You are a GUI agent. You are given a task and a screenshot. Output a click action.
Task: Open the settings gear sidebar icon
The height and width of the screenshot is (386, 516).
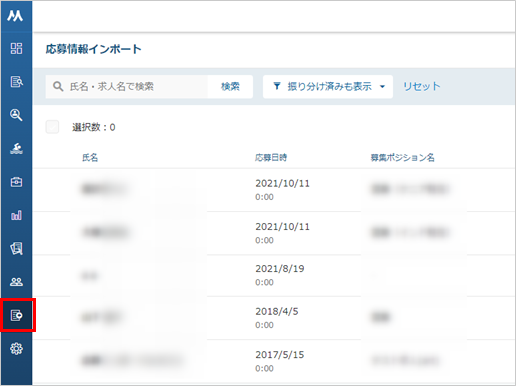tap(16, 349)
